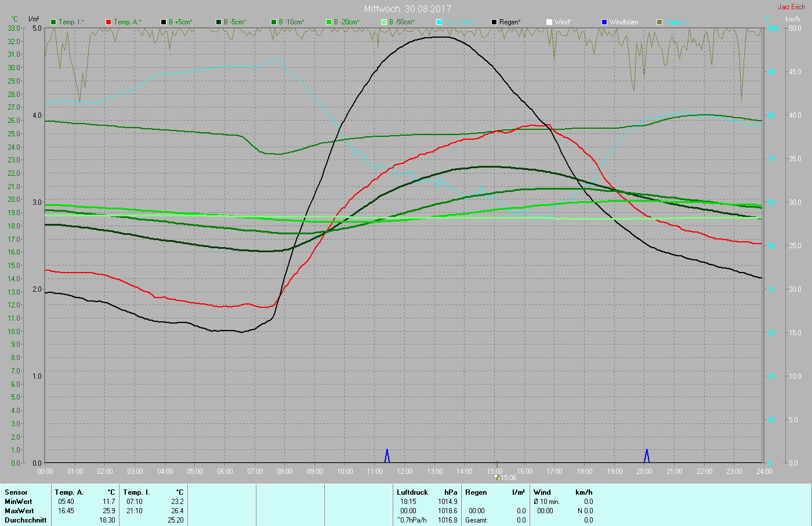Click the blue wind gust spike near 11:25

pos(387,456)
